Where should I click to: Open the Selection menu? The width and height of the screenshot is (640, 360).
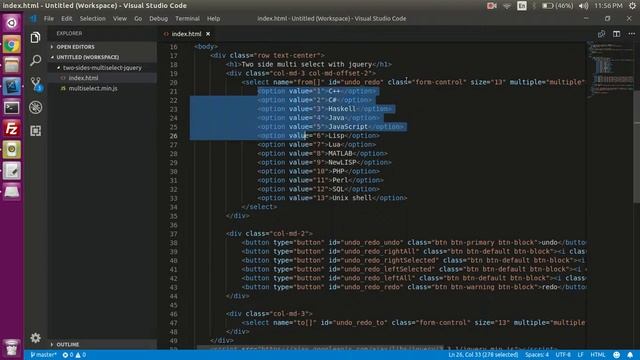[93, 19]
